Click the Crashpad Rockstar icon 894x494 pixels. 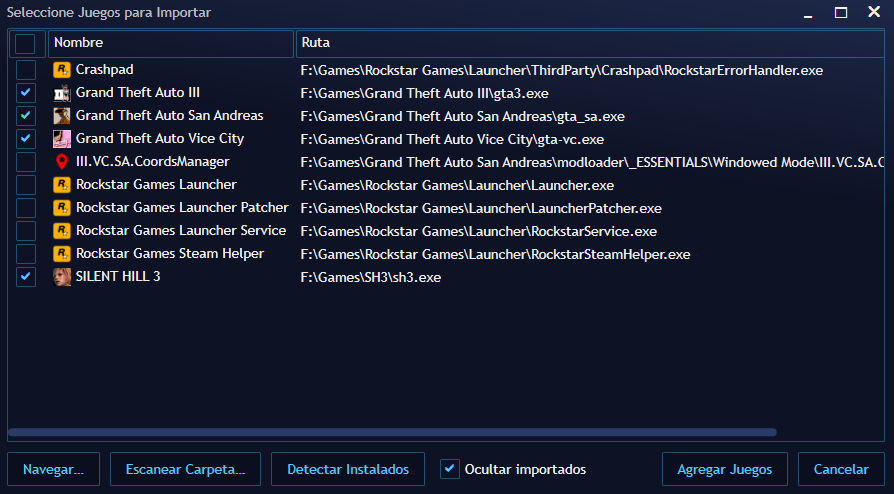click(62, 70)
